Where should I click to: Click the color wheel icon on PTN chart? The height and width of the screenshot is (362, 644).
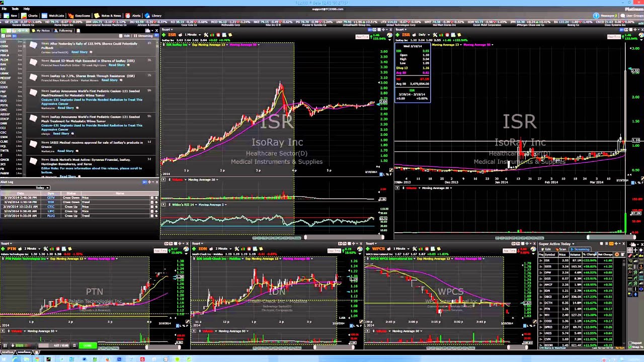(x=186, y=249)
